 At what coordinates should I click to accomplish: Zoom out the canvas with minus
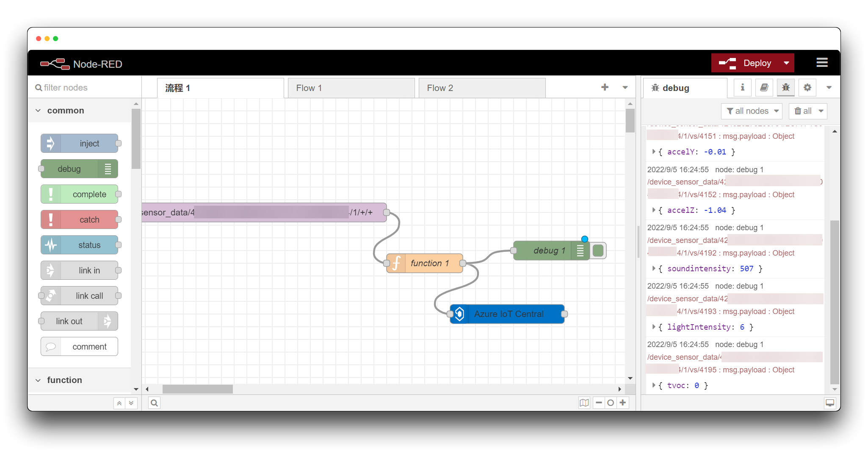(x=599, y=403)
